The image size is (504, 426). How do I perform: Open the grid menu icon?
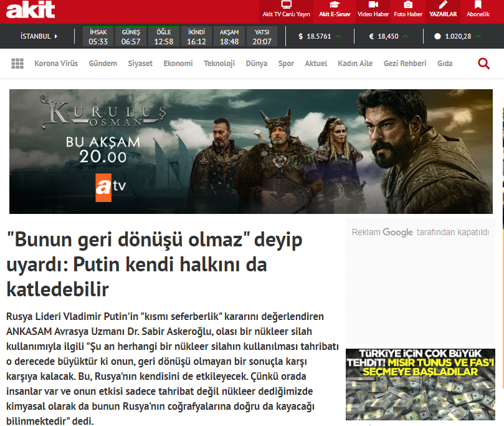(x=17, y=64)
